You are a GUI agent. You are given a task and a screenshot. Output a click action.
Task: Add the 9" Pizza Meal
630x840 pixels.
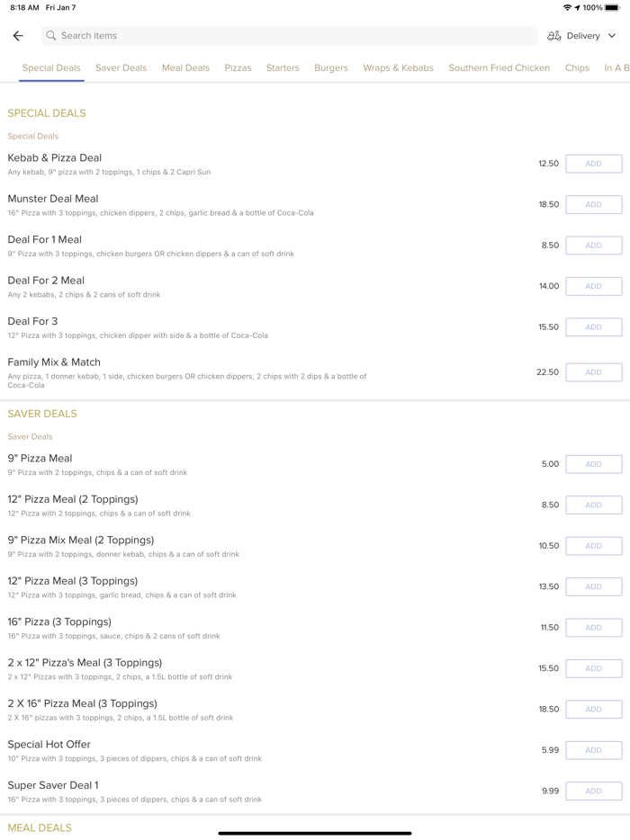click(593, 464)
